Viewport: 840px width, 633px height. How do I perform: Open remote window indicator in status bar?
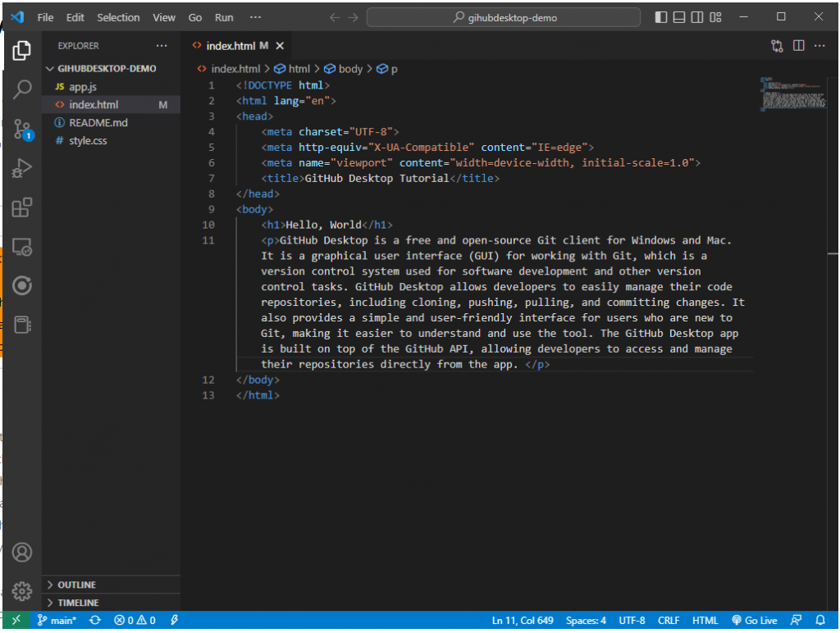pyautogui.click(x=16, y=620)
